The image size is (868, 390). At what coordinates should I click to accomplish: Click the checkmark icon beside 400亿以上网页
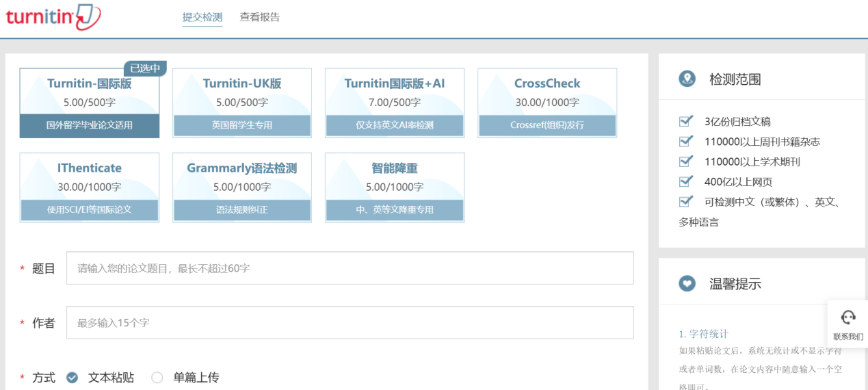[686, 181]
